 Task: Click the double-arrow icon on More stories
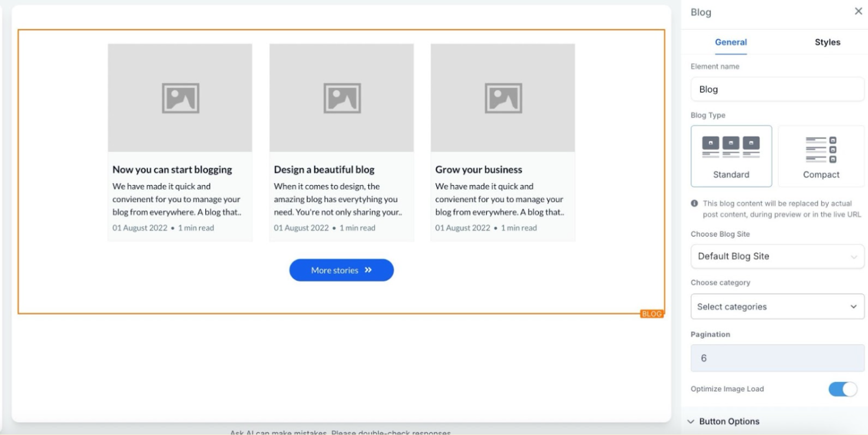tap(368, 270)
